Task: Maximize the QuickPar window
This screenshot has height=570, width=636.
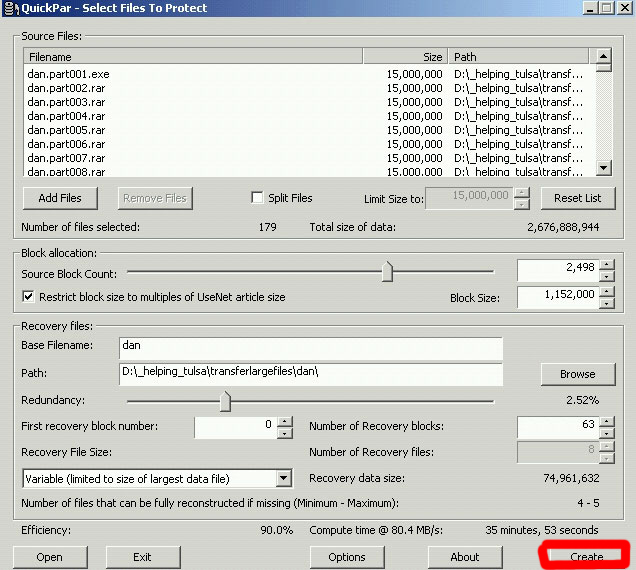Action: [607, 8]
